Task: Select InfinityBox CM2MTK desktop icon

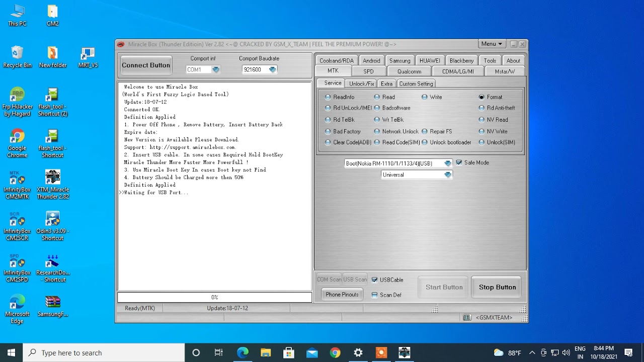Action: tap(17, 185)
